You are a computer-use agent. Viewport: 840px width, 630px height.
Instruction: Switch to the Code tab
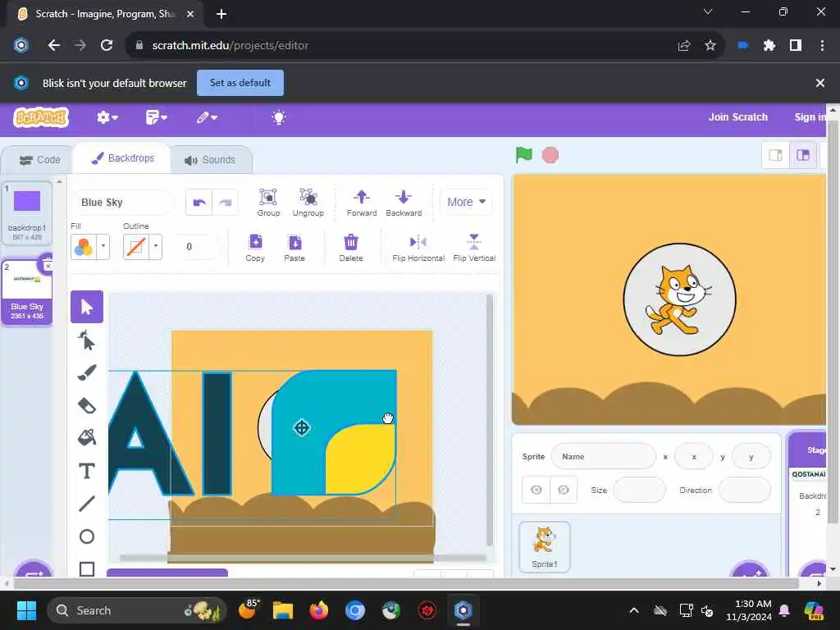click(x=39, y=160)
